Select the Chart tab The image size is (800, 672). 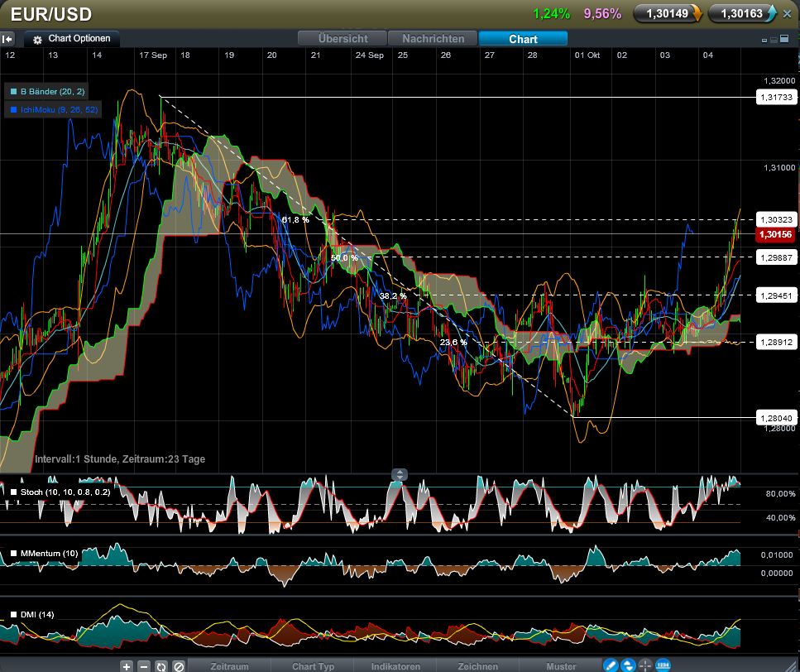pos(523,39)
